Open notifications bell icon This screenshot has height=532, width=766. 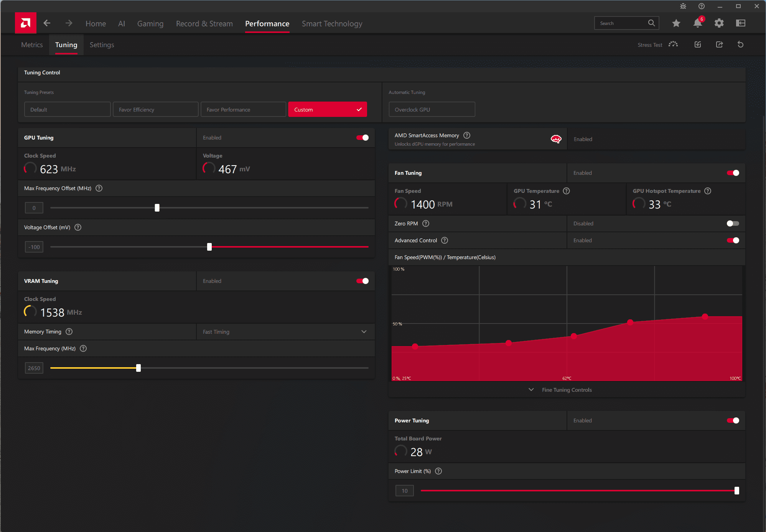(698, 23)
